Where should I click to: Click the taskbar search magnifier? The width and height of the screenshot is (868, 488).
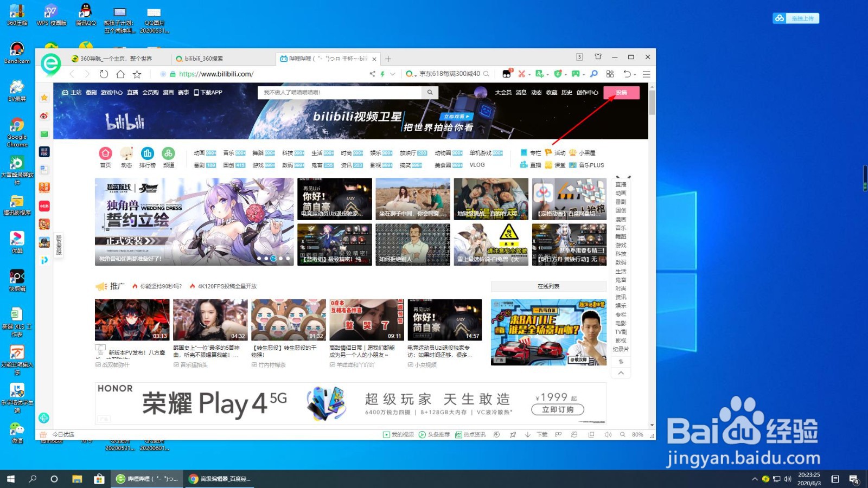coord(33,479)
